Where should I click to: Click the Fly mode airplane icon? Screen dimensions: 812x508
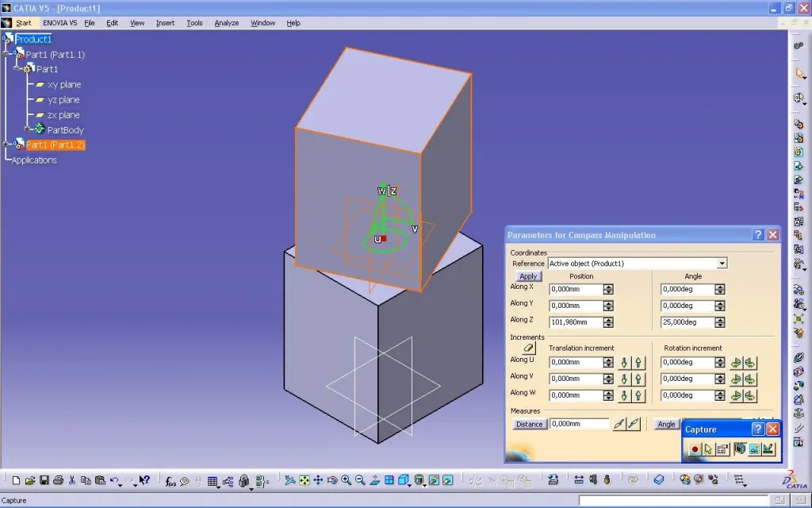coord(290,480)
